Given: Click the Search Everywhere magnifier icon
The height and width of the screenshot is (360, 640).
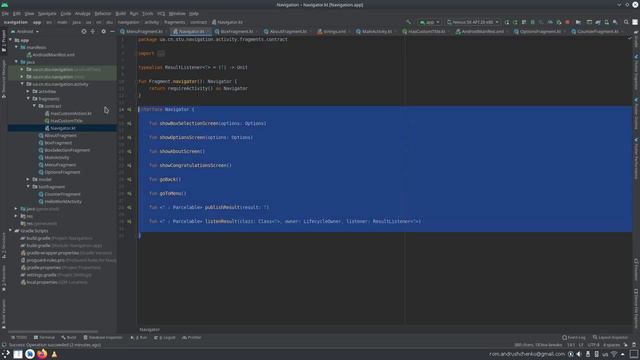Looking at the screenshot, I should (626, 22).
